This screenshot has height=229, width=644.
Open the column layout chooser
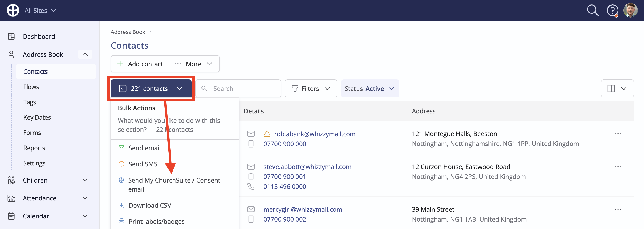click(617, 88)
